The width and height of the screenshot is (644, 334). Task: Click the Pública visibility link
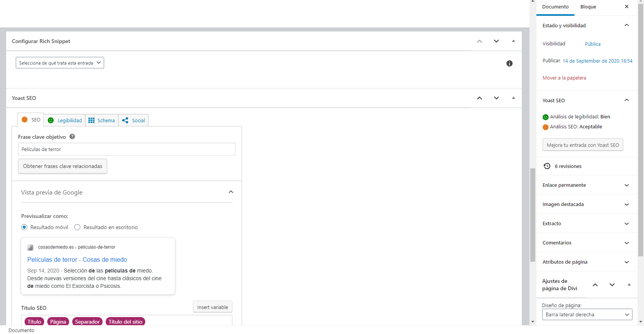pos(593,44)
